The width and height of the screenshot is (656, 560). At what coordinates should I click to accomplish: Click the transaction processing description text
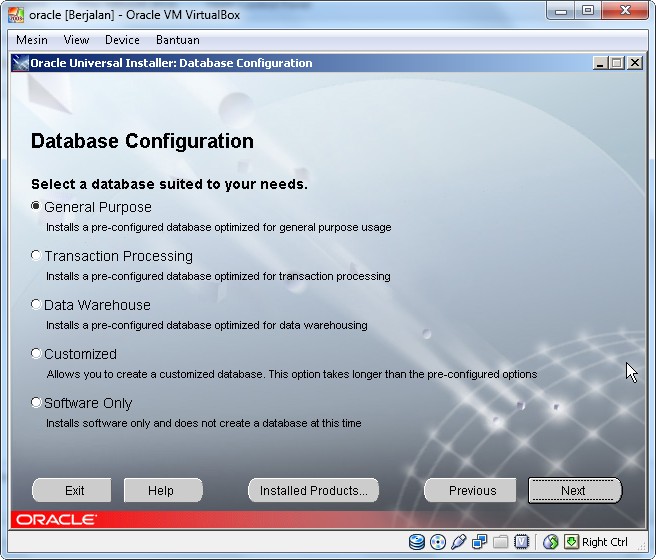tap(218, 276)
